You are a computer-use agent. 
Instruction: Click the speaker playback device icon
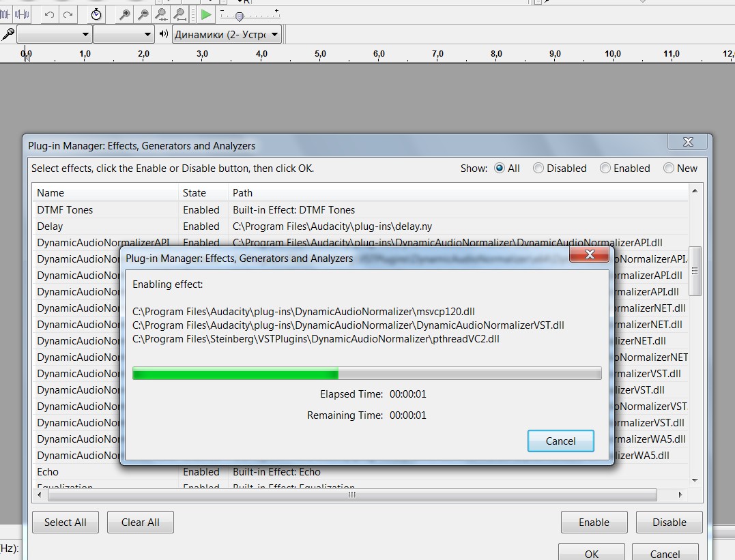pyautogui.click(x=164, y=33)
